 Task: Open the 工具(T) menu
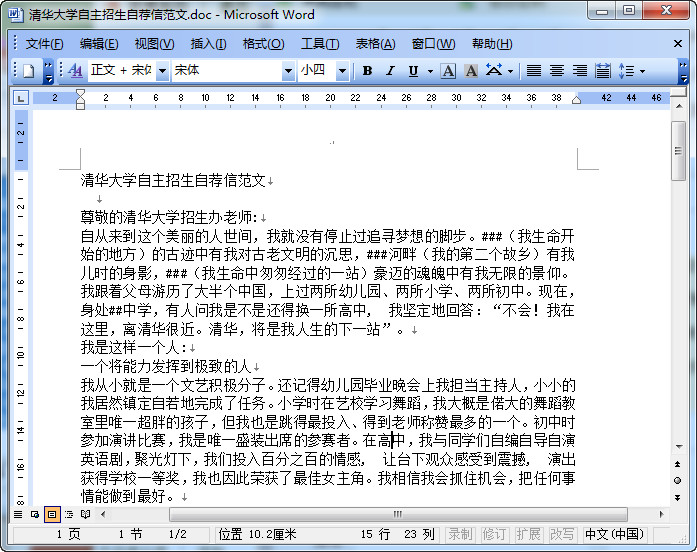point(320,44)
